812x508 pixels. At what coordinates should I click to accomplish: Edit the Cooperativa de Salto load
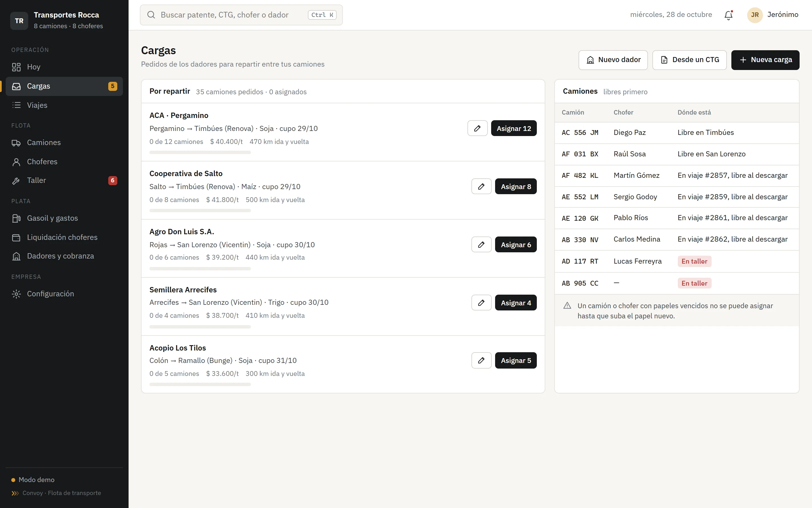click(481, 187)
